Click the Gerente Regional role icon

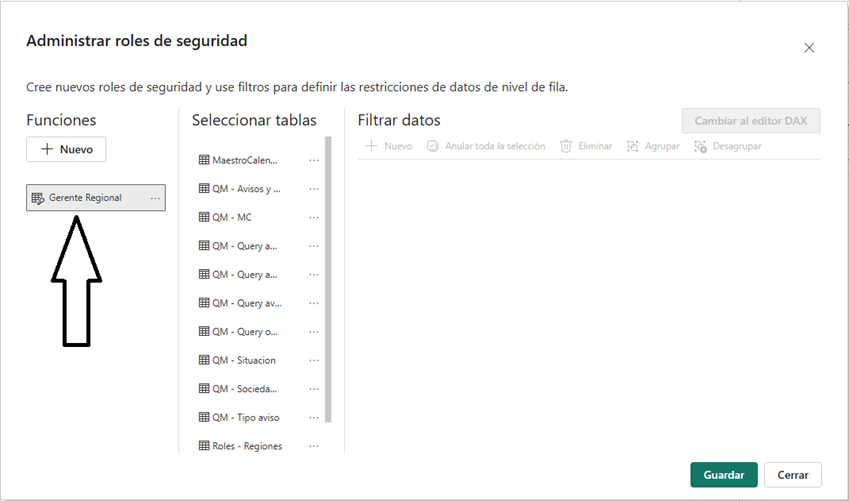click(38, 198)
